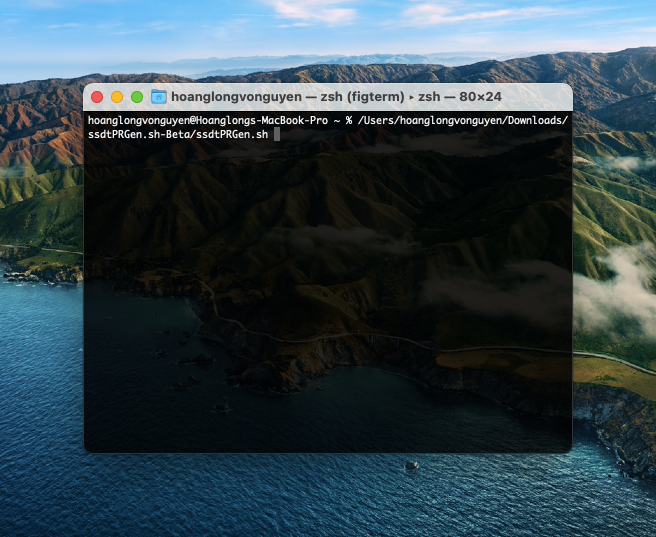Click the final 'ssdtPRGen.sh' script name

231,134
